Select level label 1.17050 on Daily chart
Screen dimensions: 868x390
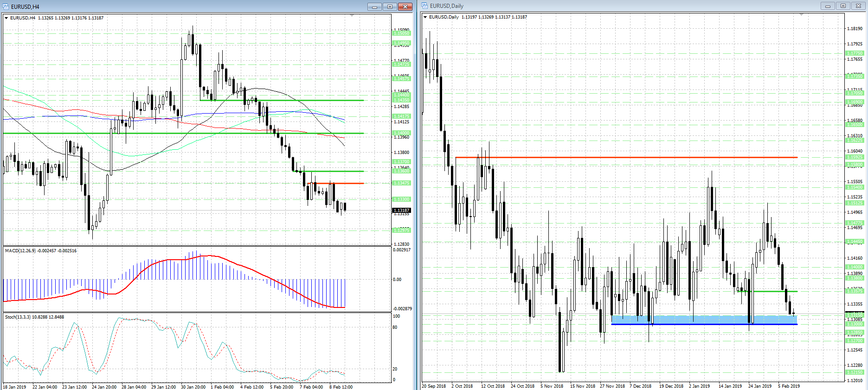point(855,93)
